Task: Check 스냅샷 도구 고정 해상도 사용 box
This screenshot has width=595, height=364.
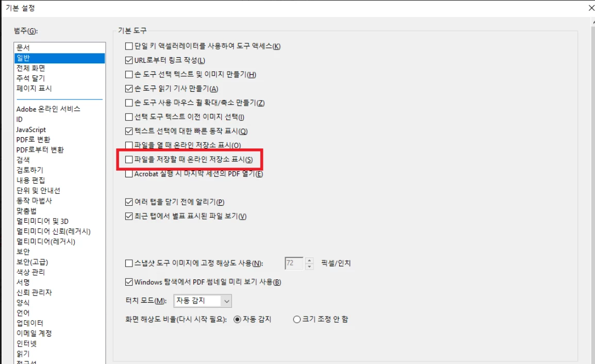Action: (x=129, y=263)
